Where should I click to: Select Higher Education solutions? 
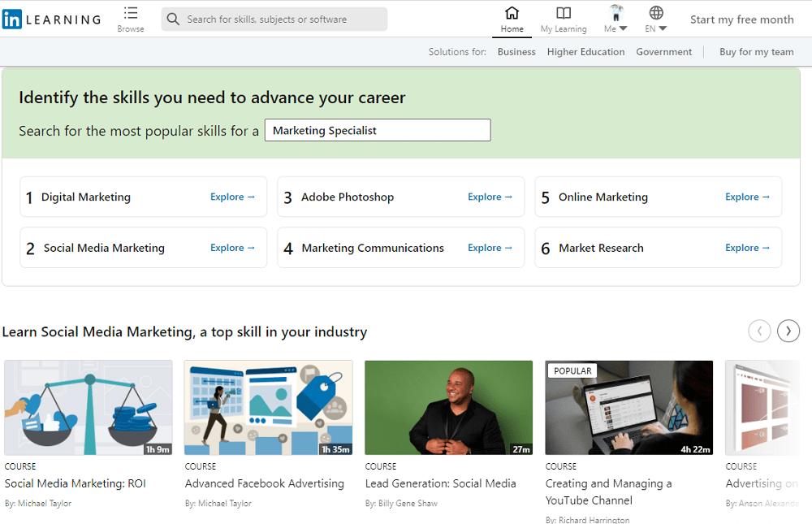pos(585,51)
